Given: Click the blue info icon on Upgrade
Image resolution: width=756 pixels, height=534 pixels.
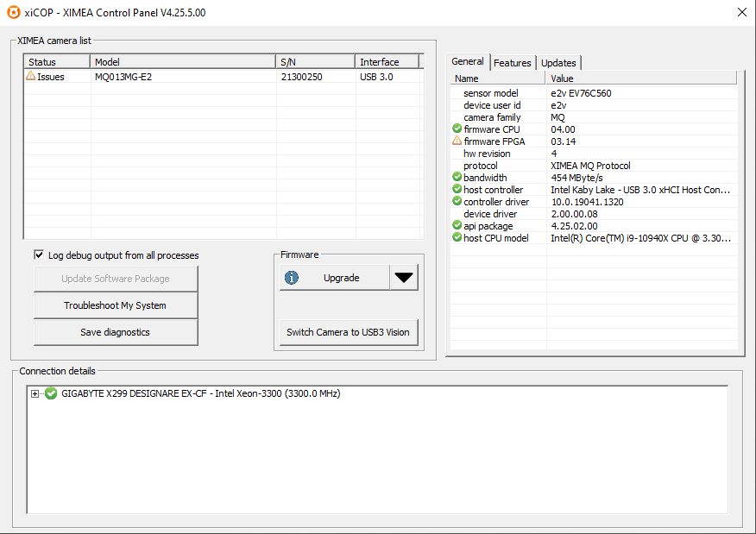Looking at the screenshot, I should (291, 278).
